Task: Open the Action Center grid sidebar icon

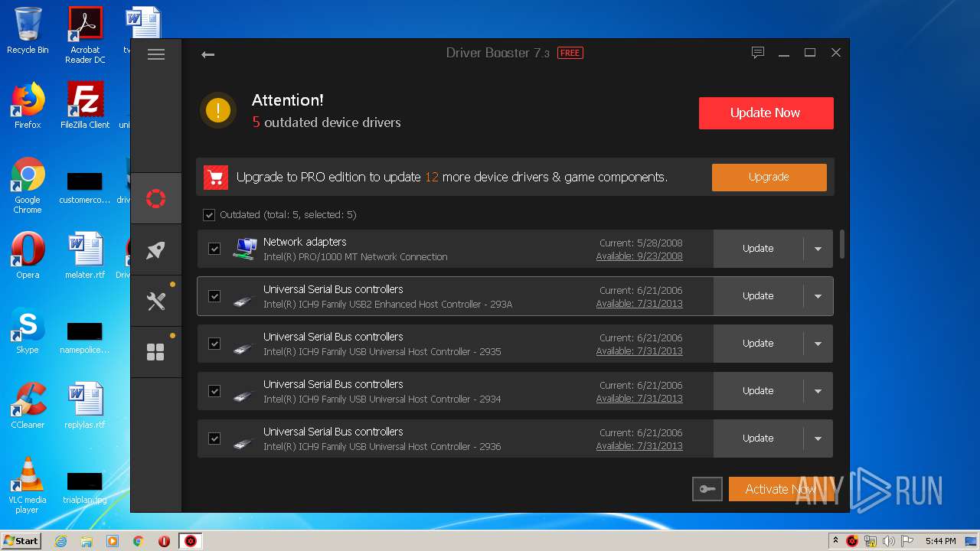Action: point(156,352)
